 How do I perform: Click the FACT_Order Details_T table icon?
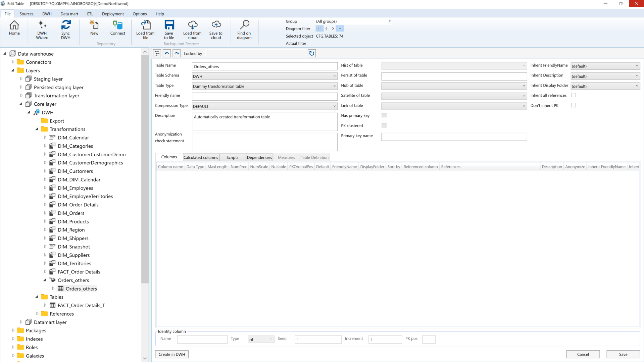click(53, 305)
